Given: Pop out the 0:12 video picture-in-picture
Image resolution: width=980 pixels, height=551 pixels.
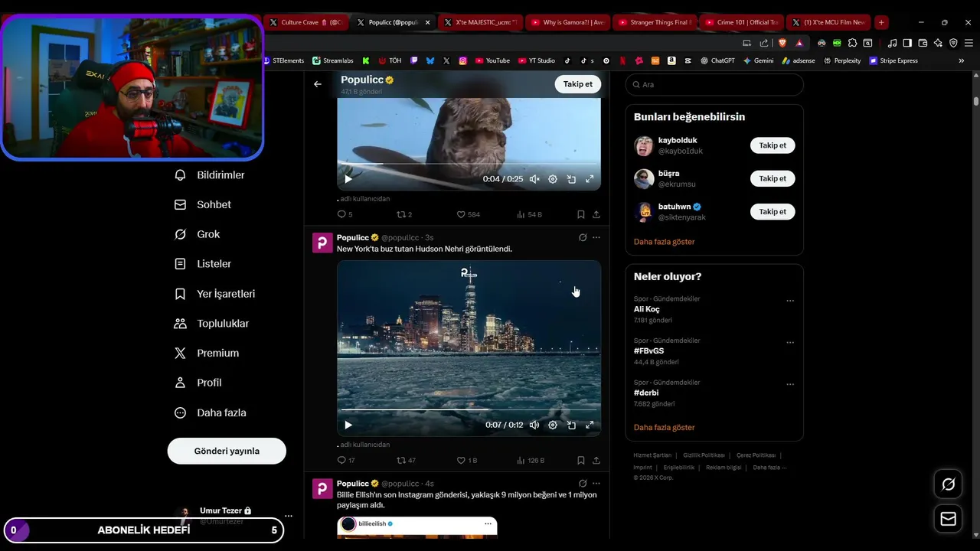Looking at the screenshot, I should pos(571,425).
